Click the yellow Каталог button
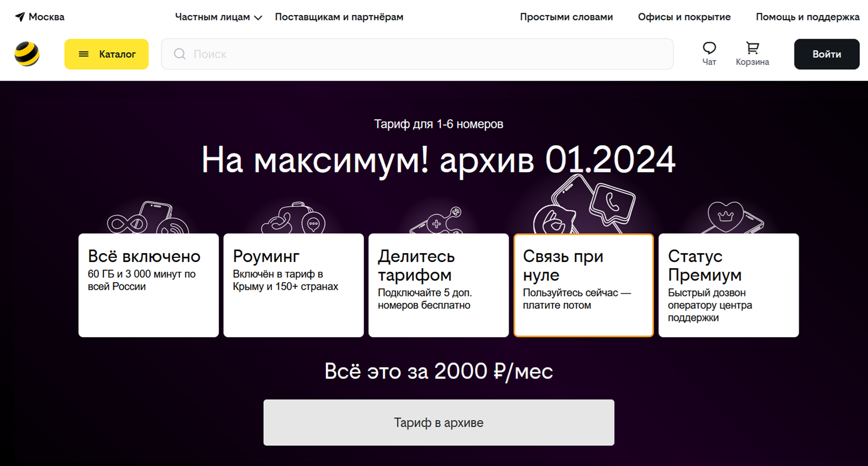This screenshot has width=868, height=466. pyautogui.click(x=106, y=54)
